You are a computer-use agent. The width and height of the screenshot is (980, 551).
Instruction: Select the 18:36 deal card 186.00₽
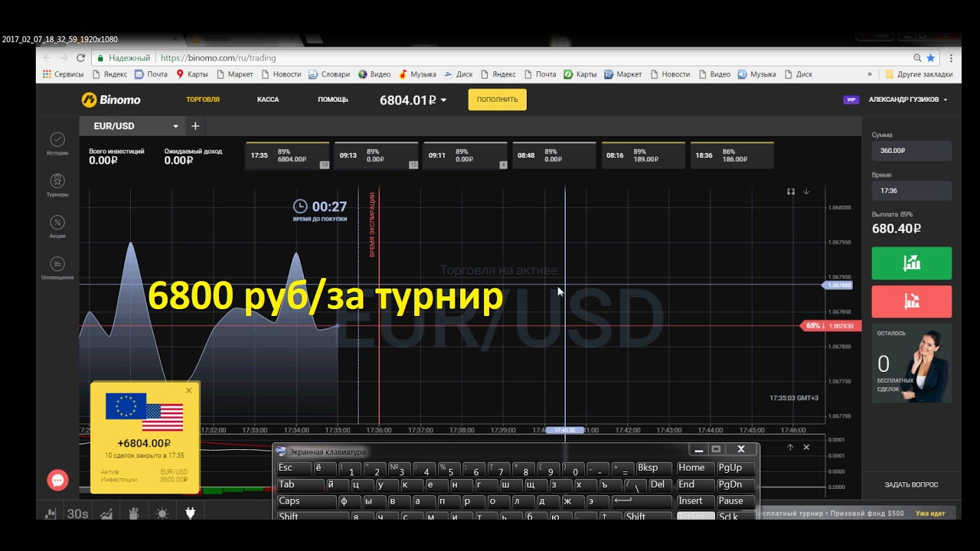click(732, 155)
